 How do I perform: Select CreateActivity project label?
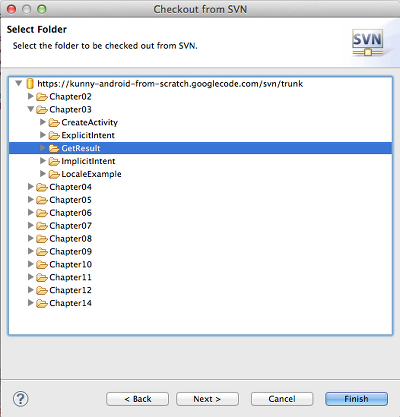90,123
